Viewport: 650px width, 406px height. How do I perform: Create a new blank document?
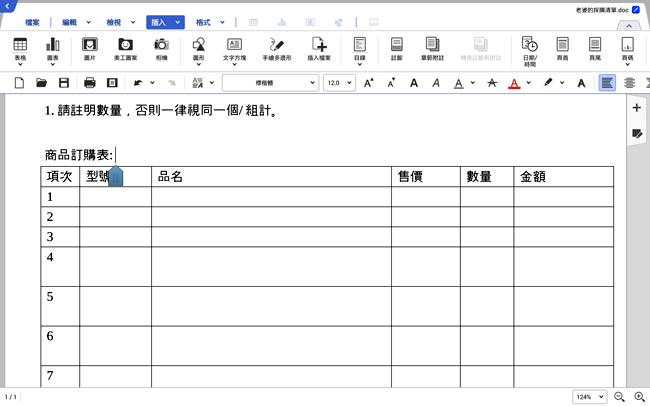(19, 83)
